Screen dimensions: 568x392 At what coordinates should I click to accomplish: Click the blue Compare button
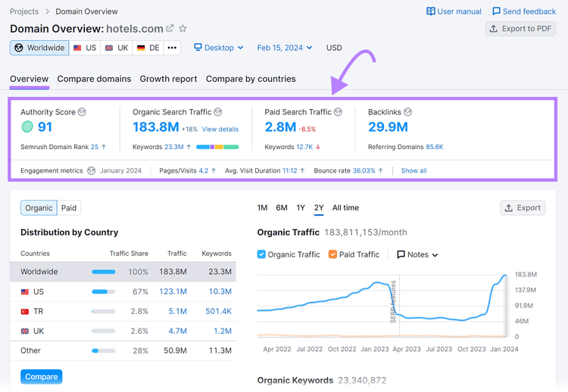[x=42, y=377]
